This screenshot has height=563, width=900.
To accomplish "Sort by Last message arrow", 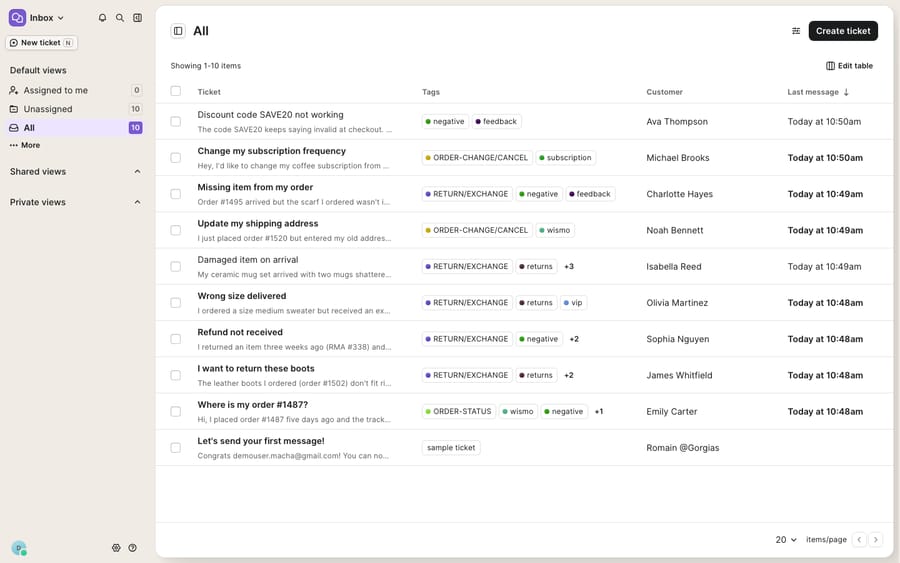I will [x=846, y=92].
